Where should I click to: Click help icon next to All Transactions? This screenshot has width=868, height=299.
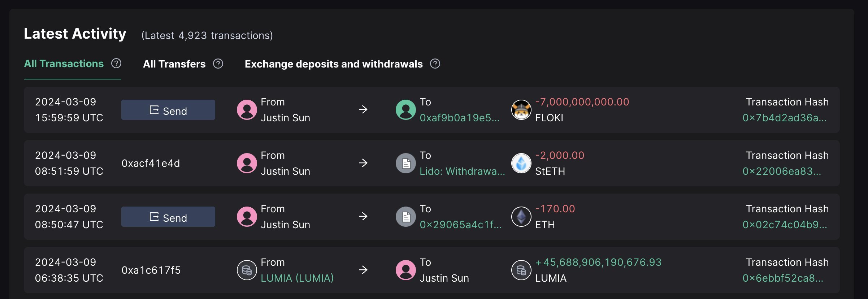click(116, 64)
